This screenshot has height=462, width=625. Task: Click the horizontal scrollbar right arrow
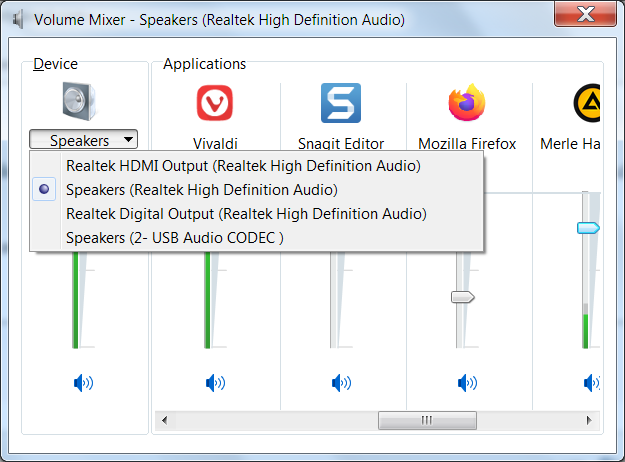pos(589,420)
